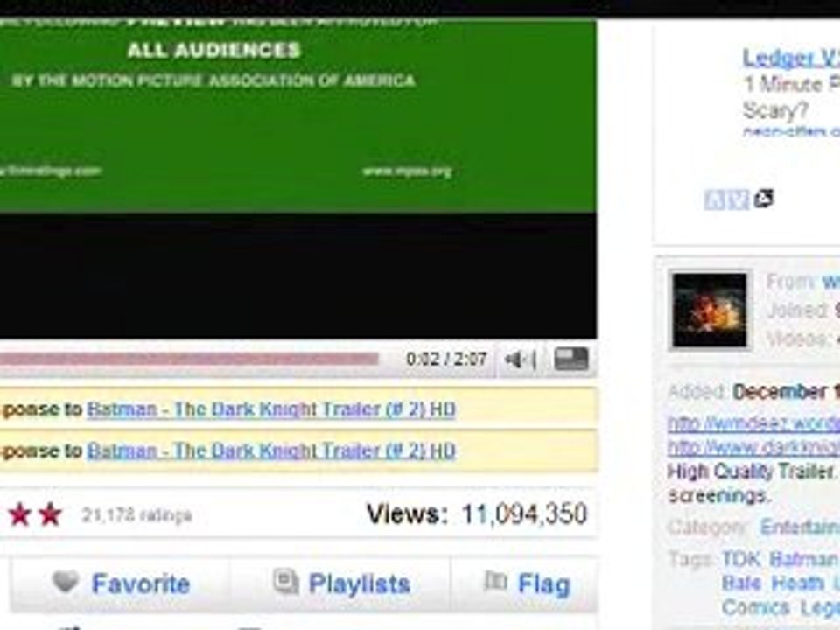Rate video with the second red star
The height and width of the screenshot is (630, 840).
coord(51,514)
